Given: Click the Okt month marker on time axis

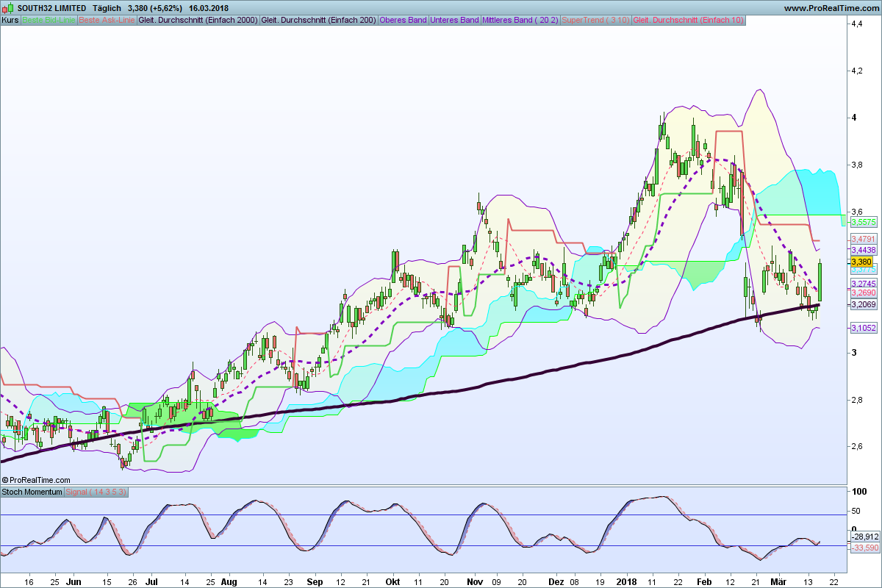Looking at the screenshot, I should pyautogui.click(x=392, y=581).
